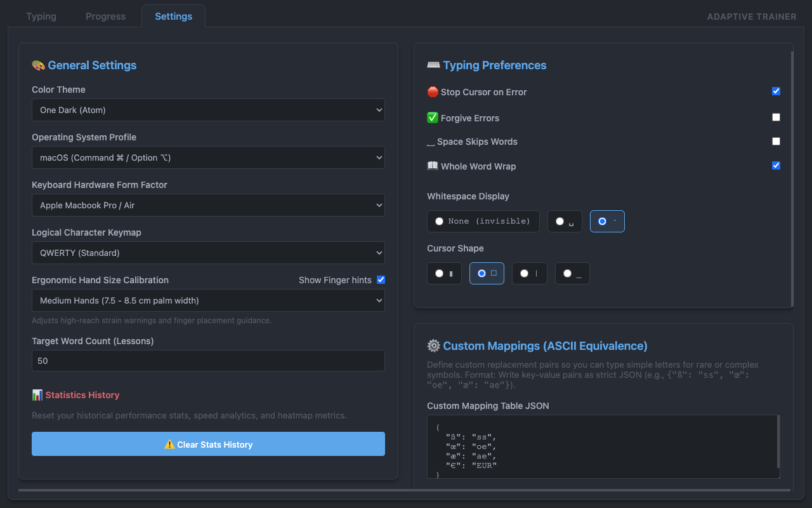Viewport: 812px width, 508px height.
Task: Select the open-box whitespace display option
Action: tap(565, 221)
